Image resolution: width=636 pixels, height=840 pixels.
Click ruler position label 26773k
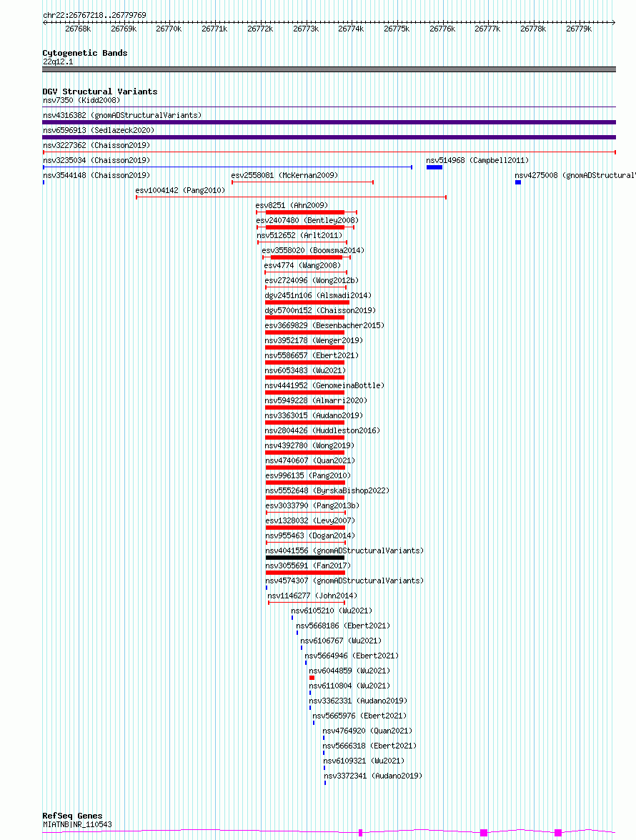point(306,29)
